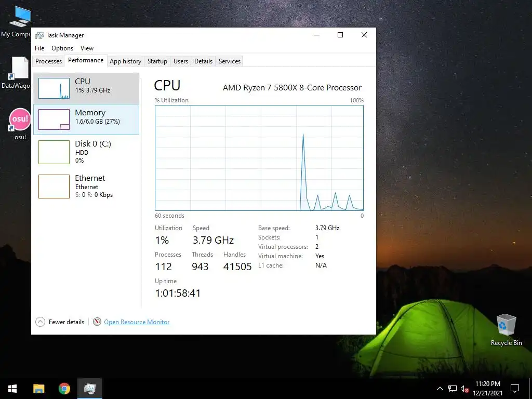
Task: Collapse view with Fewer details arrow
Action: [40, 322]
